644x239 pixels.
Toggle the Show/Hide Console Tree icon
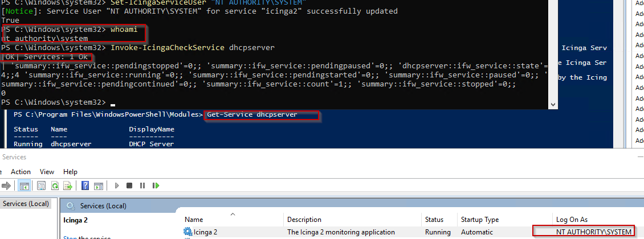tap(26, 186)
